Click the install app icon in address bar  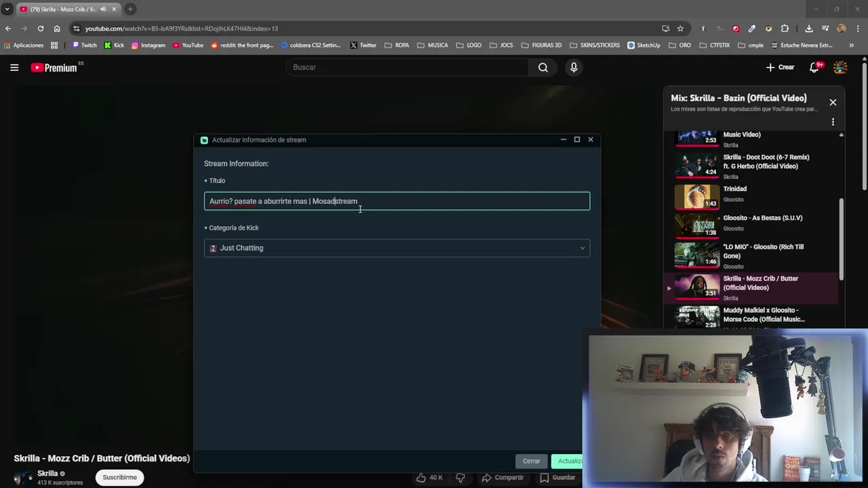click(666, 28)
